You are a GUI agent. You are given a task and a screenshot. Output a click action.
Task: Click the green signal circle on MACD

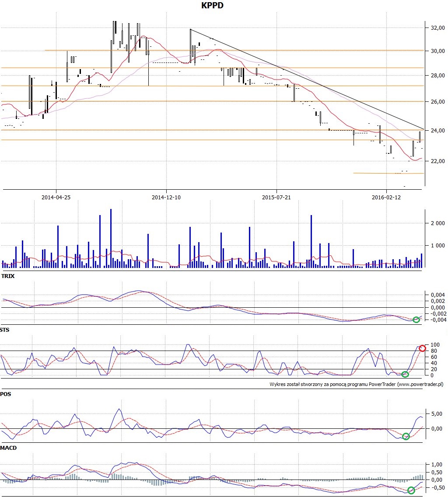tap(411, 490)
